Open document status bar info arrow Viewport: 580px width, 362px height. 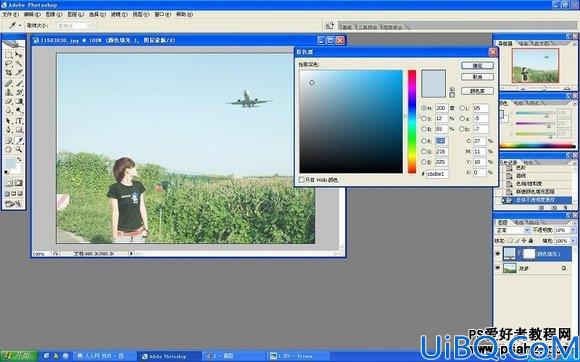[x=131, y=254]
